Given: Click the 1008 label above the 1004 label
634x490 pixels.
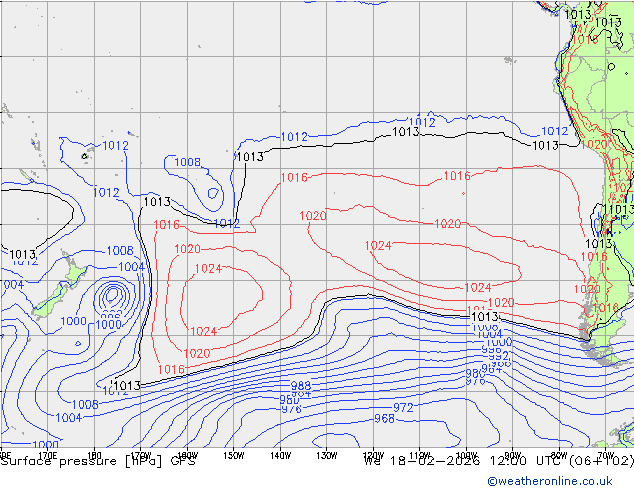Looking at the screenshot, I should (120, 251).
